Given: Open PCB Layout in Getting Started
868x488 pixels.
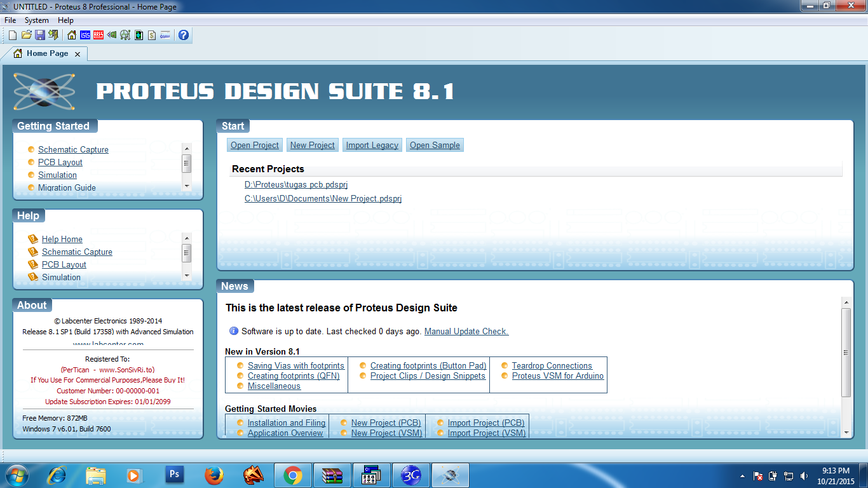Looking at the screenshot, I should pyautogui.click(x=60, y=162).
